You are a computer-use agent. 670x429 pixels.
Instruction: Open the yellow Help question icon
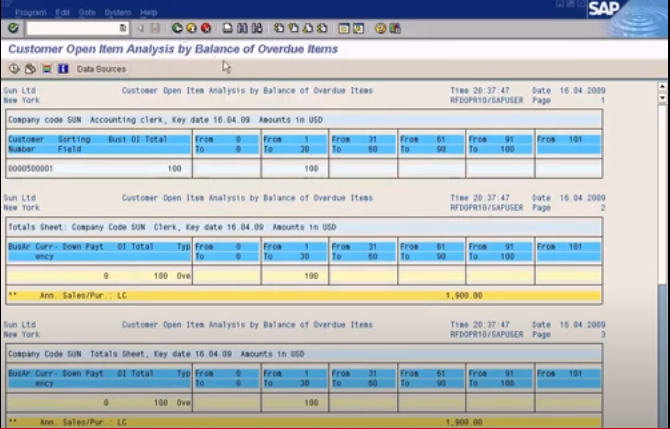click(380, 28)
